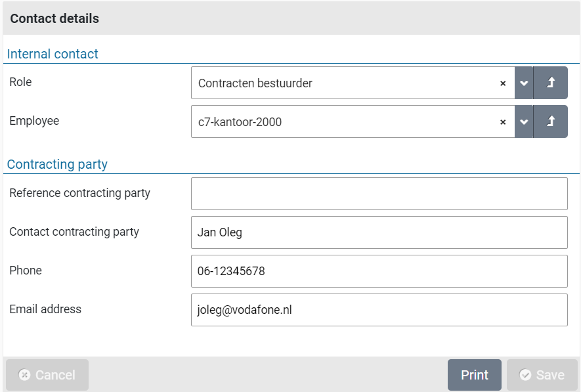This screenshot has height=392, width=581.
Task: Select the Email address input field
Action: click(379, 310)
